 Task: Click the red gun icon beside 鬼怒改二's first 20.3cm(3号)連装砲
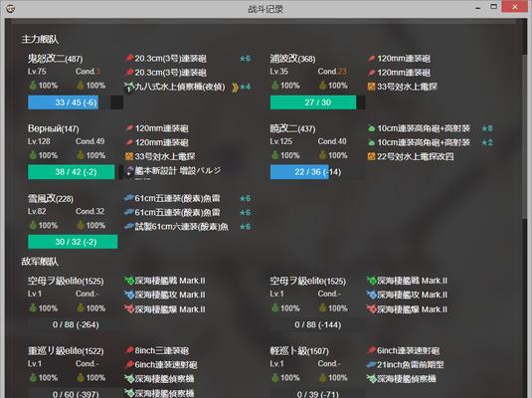coord(129,59)
